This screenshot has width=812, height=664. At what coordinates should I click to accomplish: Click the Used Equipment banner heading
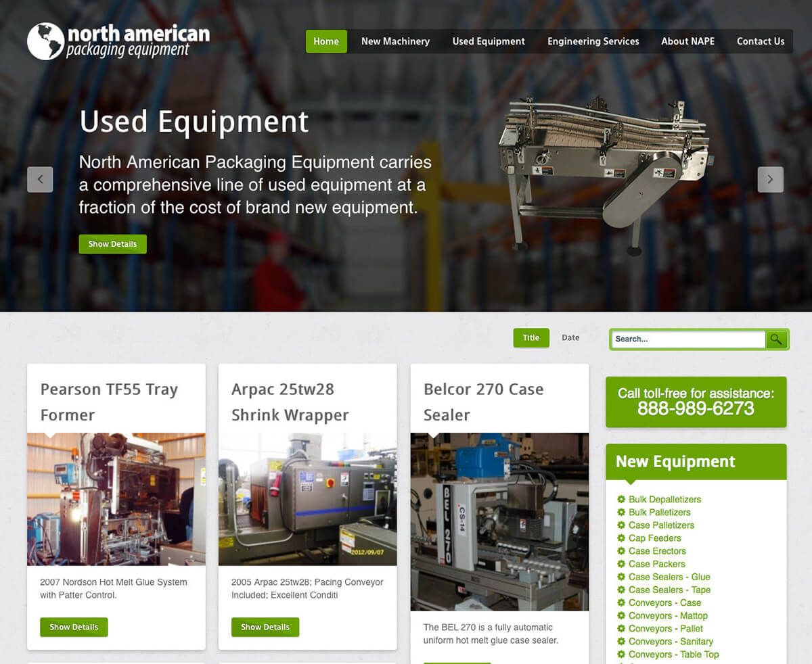194,122
